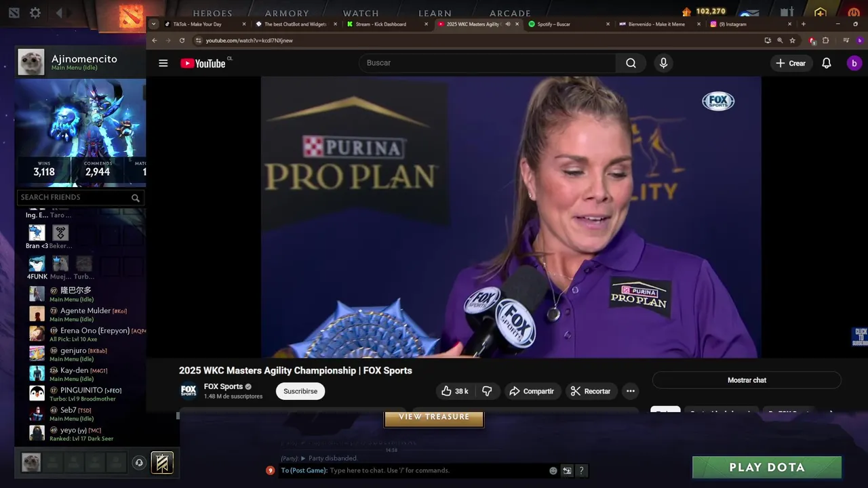The image size is (868, 488).
Task: Click Recortar clip button
Action: click(591, 391)
